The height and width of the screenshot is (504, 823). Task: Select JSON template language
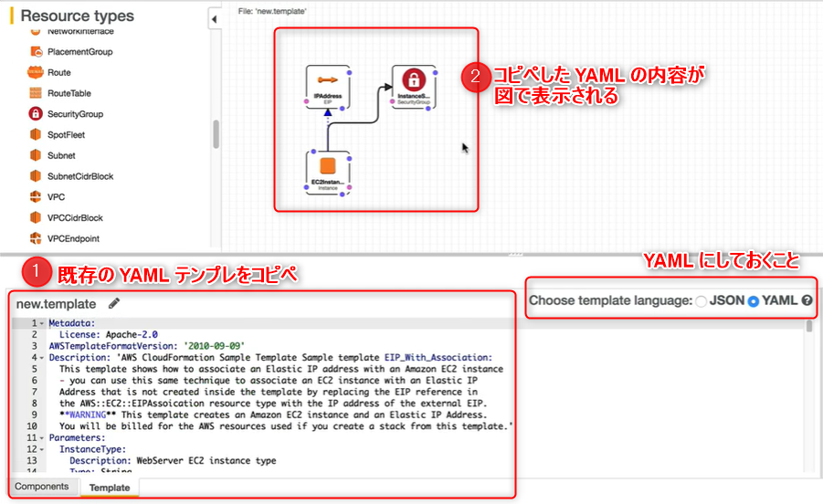(702, 301)
